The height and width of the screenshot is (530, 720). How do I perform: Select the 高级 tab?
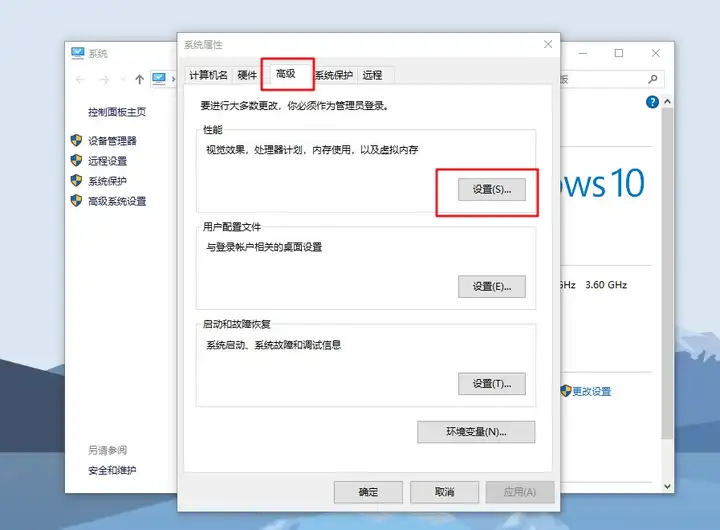pyautogui.click(x=286, y=73)
